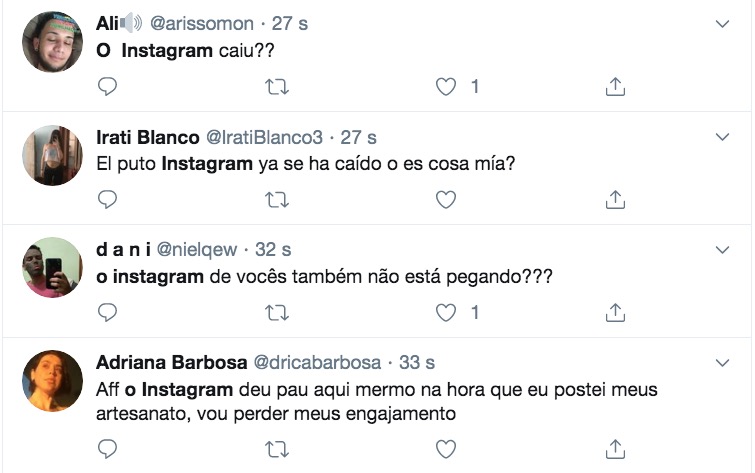Share Ali's tweet via share icon
Viewport: 755px width, 473px height.
616,87
